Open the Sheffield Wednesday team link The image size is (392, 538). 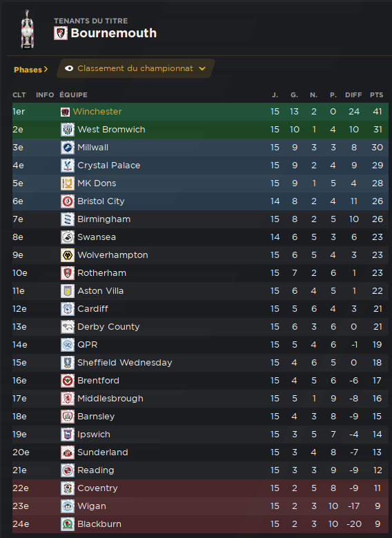point(125,363)
